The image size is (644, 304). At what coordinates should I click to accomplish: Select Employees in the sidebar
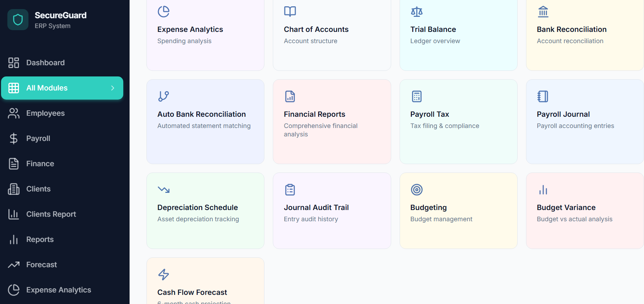(62, 113)
